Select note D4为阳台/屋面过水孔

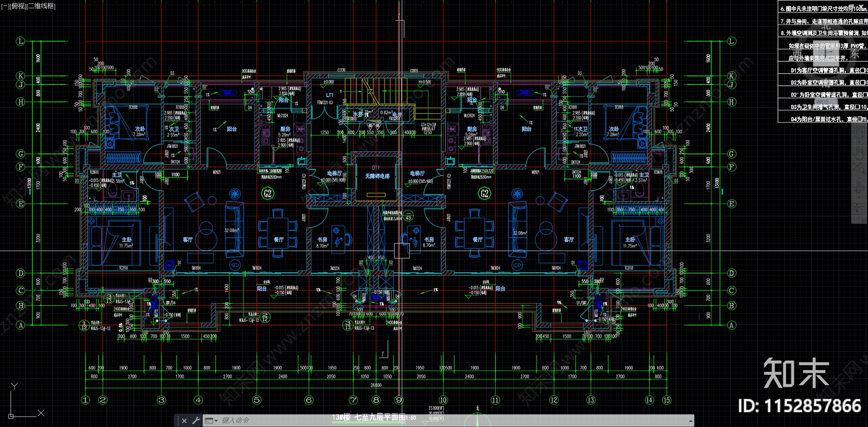829,119
